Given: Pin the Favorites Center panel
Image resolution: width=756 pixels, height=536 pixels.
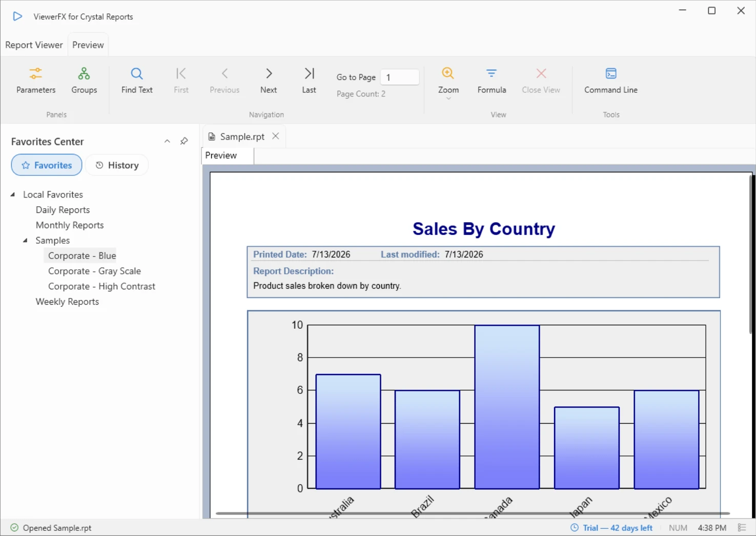Looking at the screenshot, I should (x=184, y=141).
